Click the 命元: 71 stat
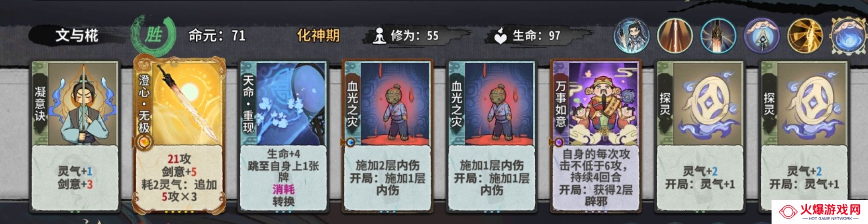 pos(217,35)
